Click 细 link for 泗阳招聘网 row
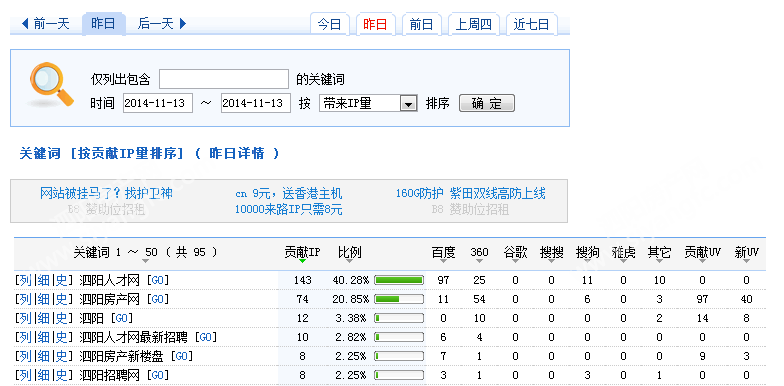 [x=44, y=375]
